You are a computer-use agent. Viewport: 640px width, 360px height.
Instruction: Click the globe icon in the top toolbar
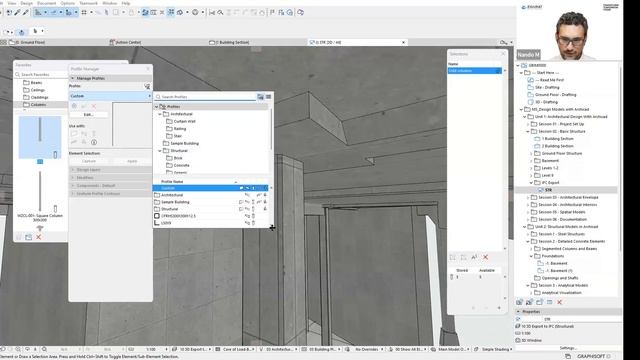(195, 13)
